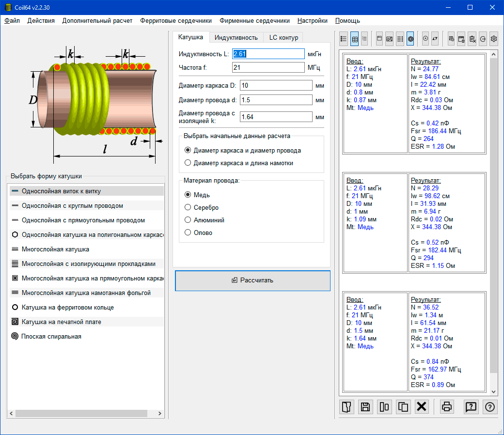Print results using the printer icon
The image size is (504, 435).
[447, 407]
